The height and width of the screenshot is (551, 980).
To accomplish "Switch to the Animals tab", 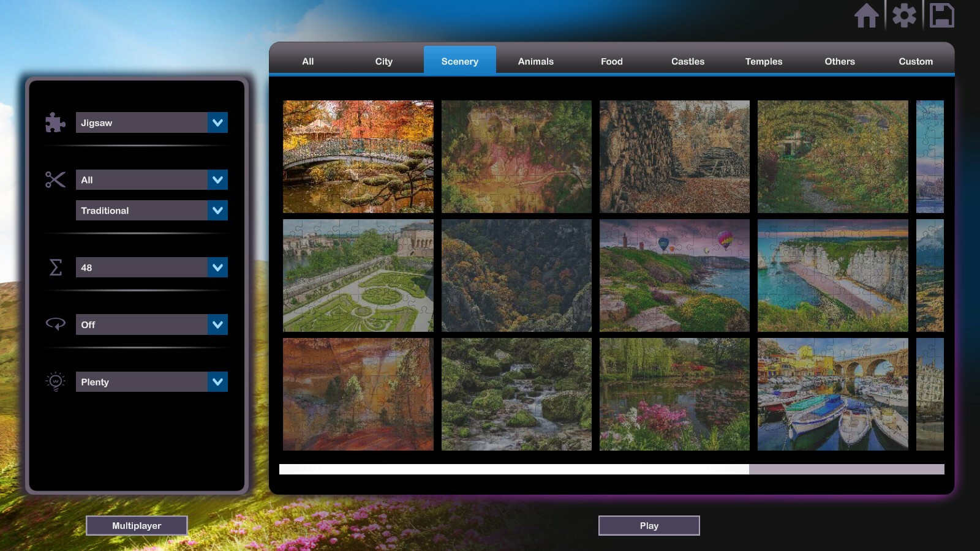I will pos(535,61).
